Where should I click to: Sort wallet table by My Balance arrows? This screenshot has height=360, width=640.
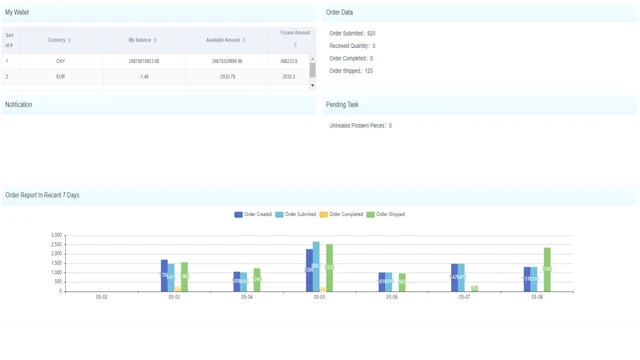click(x=155, y=40)
